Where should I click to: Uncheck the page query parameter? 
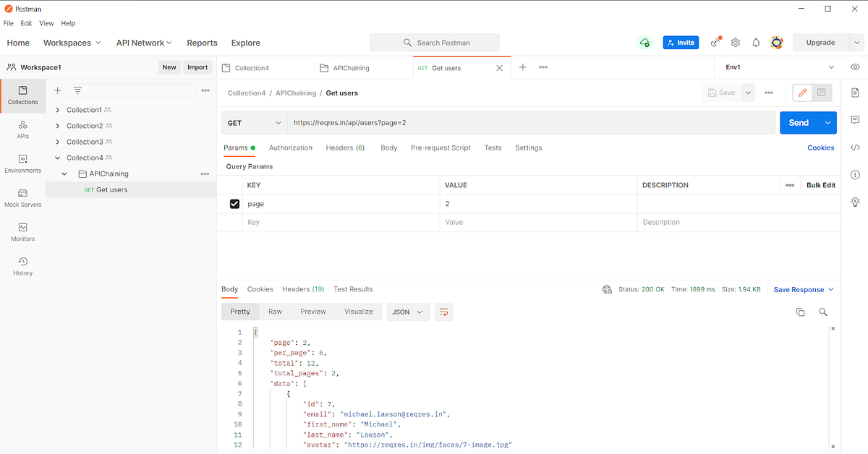click(x=234, y=204)
